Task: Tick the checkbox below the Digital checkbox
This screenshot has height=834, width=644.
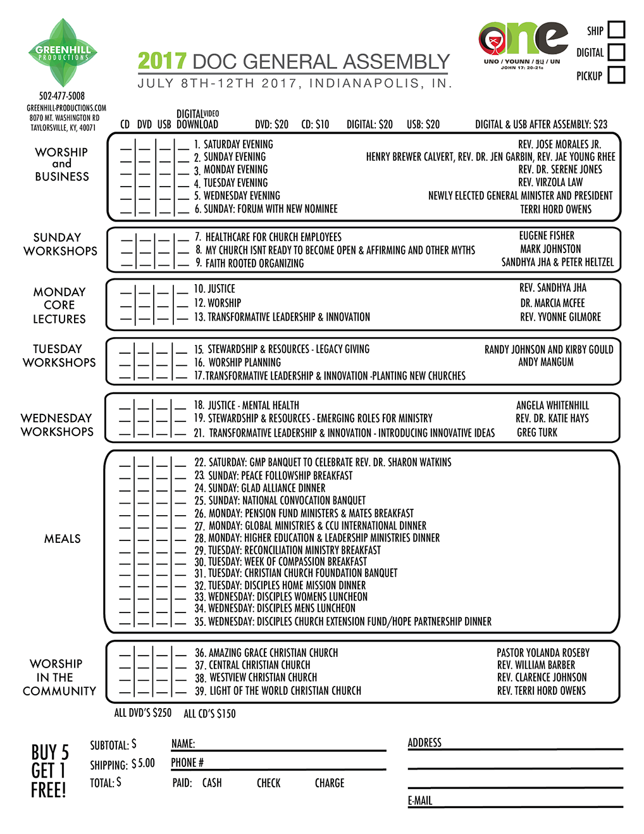Action: pyautogui.click(x=616, y=75)
